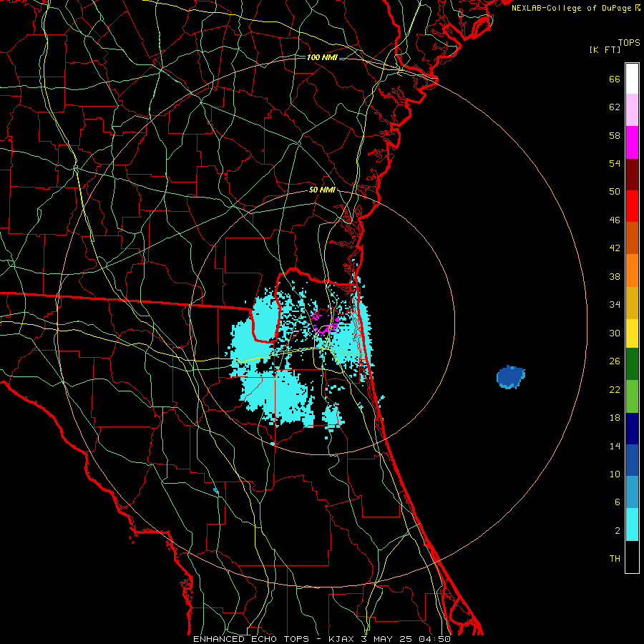Click the '34' legend value
Viewport: 644px width, 644px height.
[615, 305]
